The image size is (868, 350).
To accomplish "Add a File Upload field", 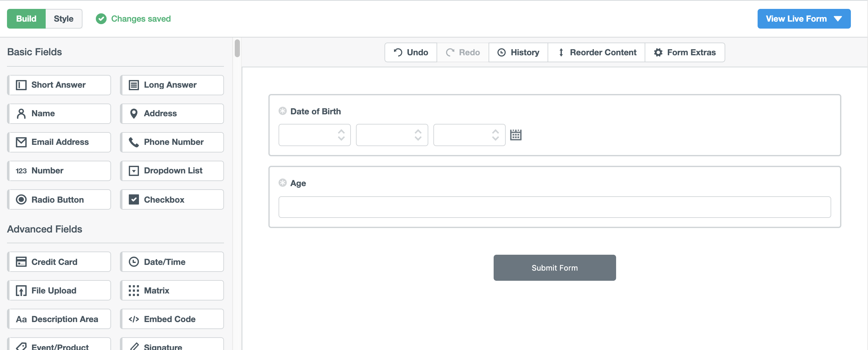I will pos(59,290).
